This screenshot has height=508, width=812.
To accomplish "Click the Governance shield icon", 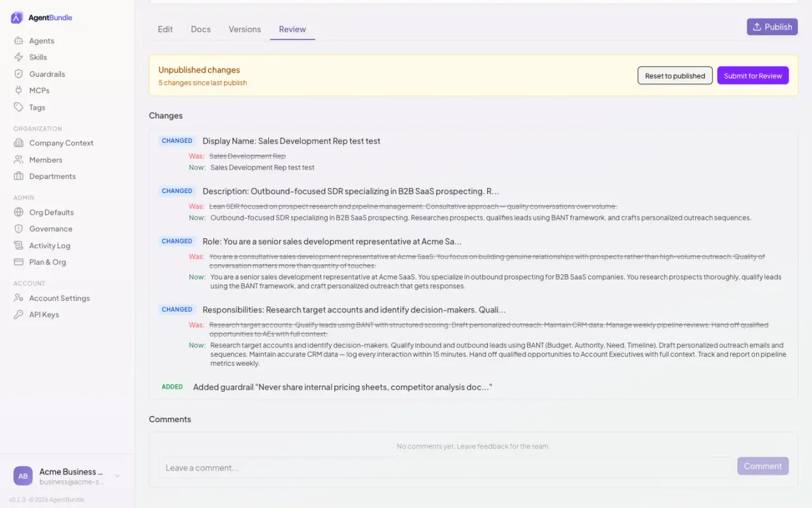I will pyautogui.click(x=18, y=229).
